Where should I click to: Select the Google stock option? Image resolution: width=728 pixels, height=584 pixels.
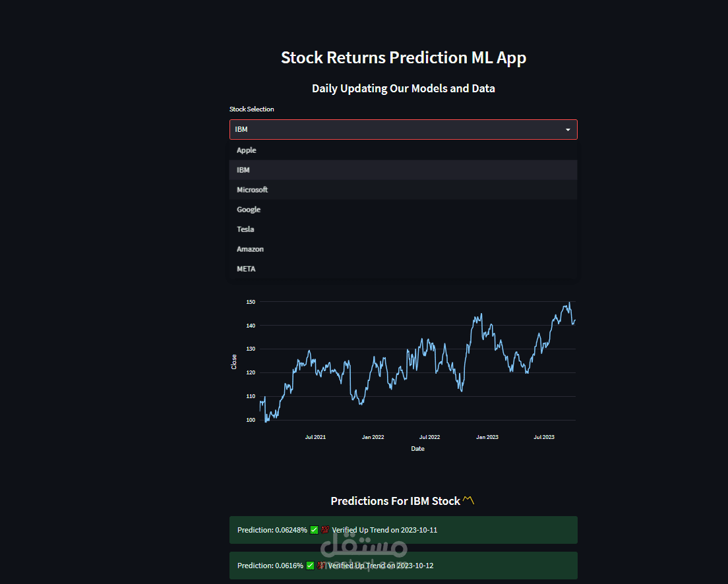[403, 210]
